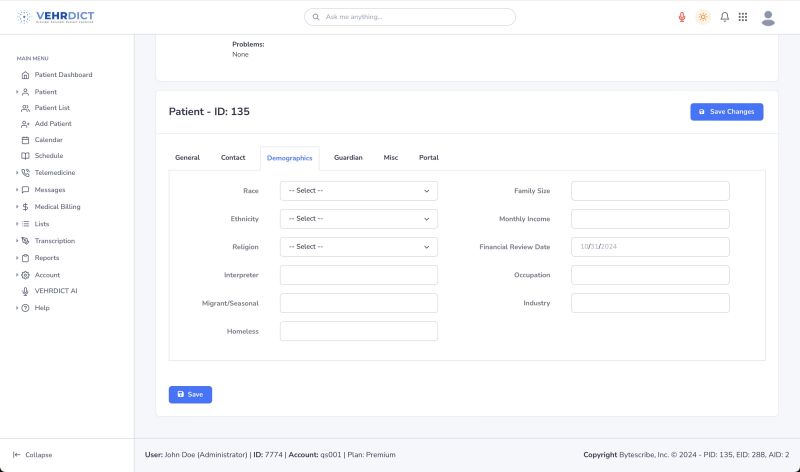
Task: Click the Transcription pen icon
Action: (x=25, y=241)
